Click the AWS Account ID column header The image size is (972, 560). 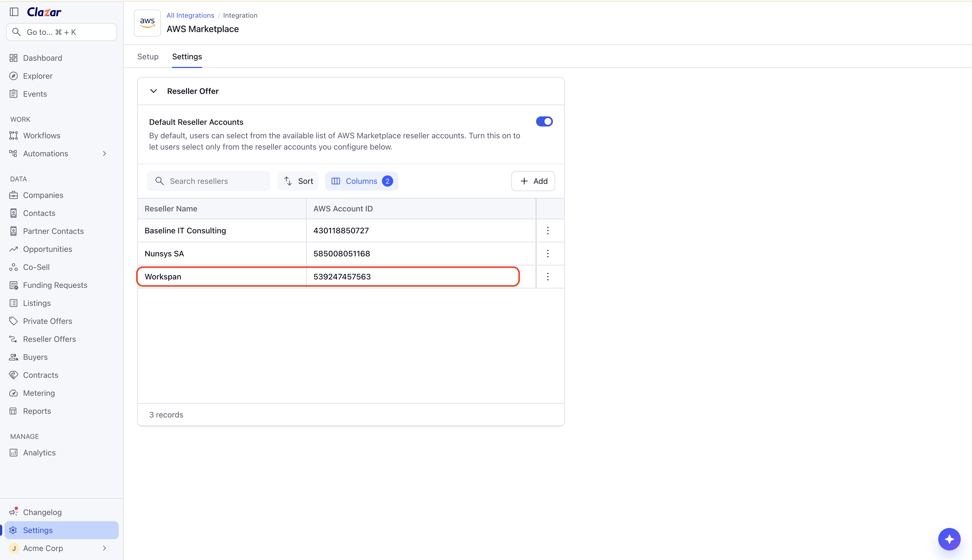point(421,209)
